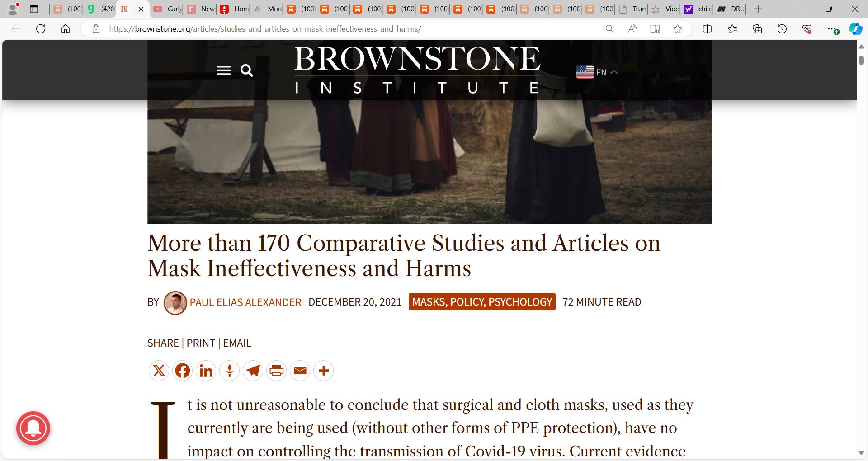Click the 72 MINUTE READ text
Screen dimensions: 868x461
(x=602, y=302)
